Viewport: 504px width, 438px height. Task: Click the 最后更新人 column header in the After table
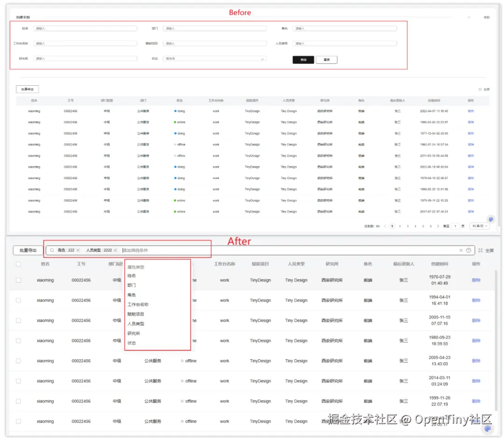[x=403, y=264]
